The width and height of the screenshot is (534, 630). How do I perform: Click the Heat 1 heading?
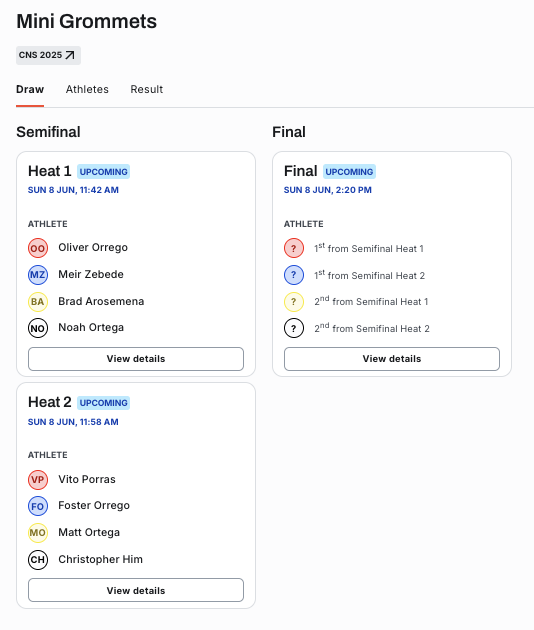point(49,171)
